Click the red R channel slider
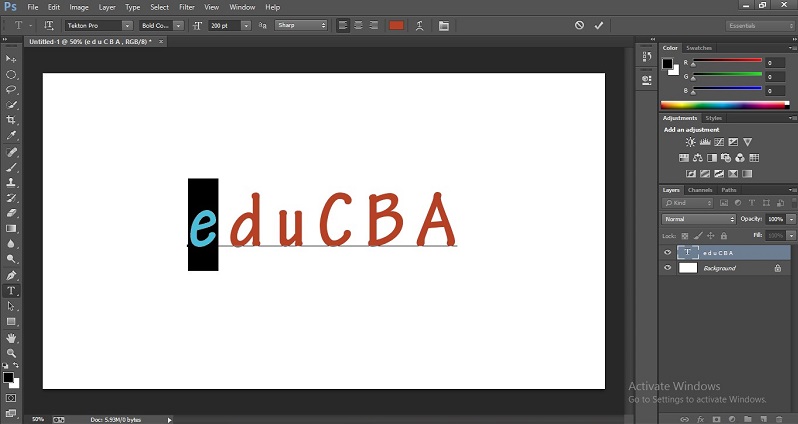This screenshot has width=798, height=424. click(727, 61)
